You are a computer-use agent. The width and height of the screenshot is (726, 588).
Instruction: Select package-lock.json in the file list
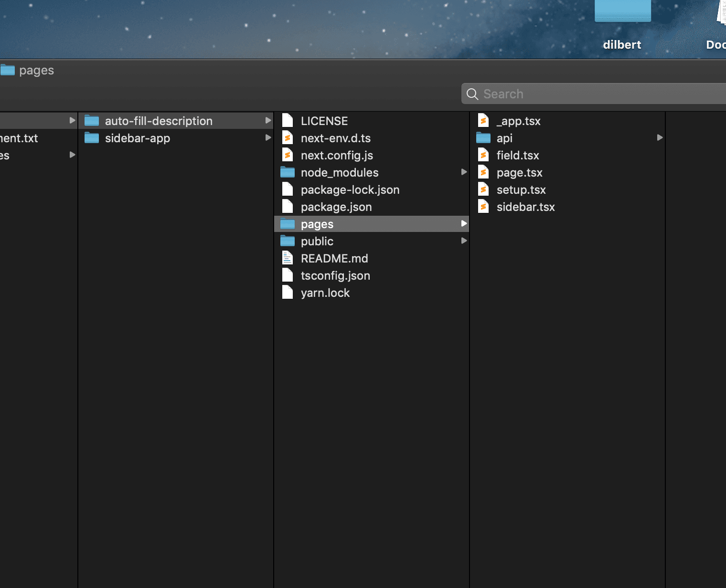[350, 189]
